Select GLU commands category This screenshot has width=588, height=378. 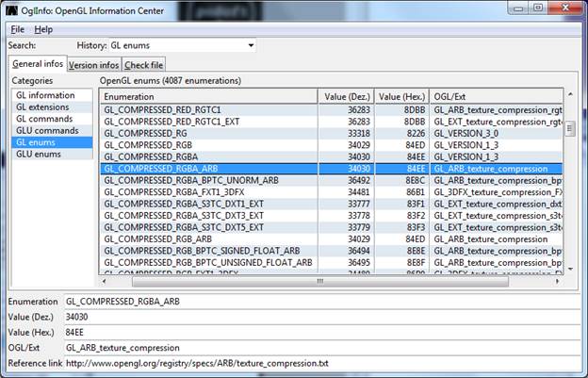pyautogui.click(x=47, y=130)
